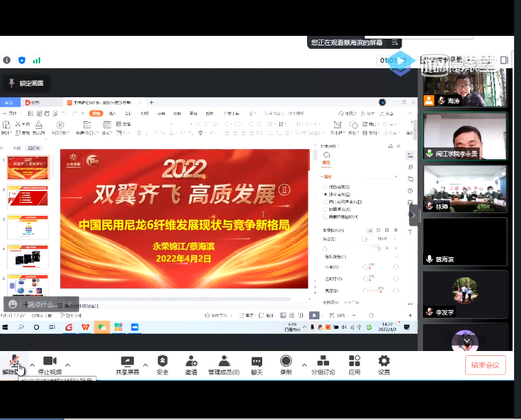
Task: Click the sidebar text T icon in WPS
Action: click(410, 232)
